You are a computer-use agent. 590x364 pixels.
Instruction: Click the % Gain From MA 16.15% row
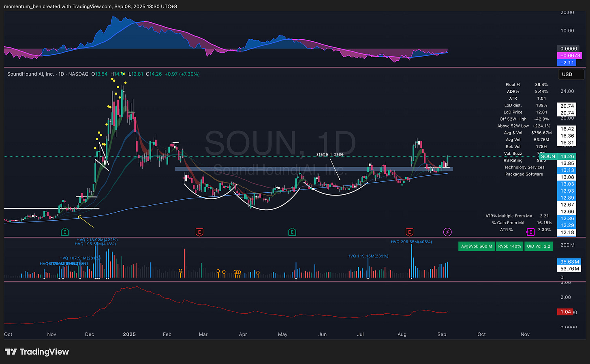(522, 223)
